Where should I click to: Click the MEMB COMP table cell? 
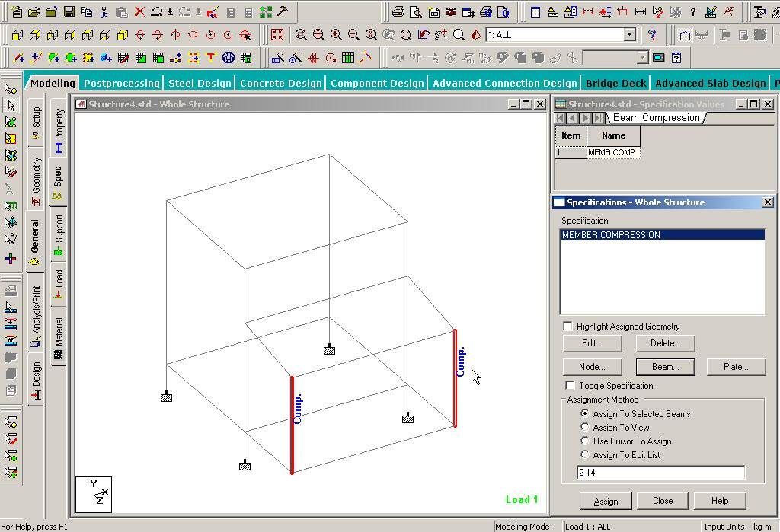coord(613,153)
